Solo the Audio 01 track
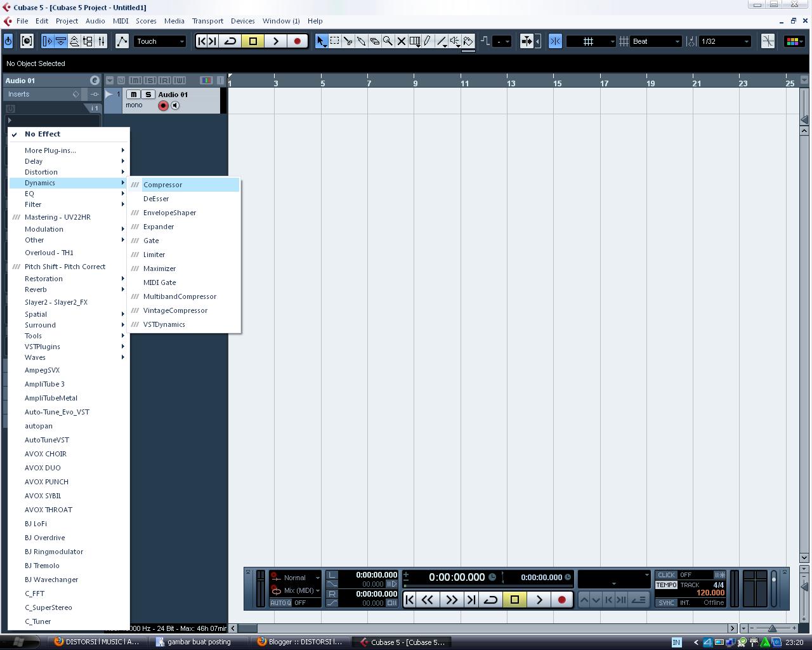 point(148,95)
